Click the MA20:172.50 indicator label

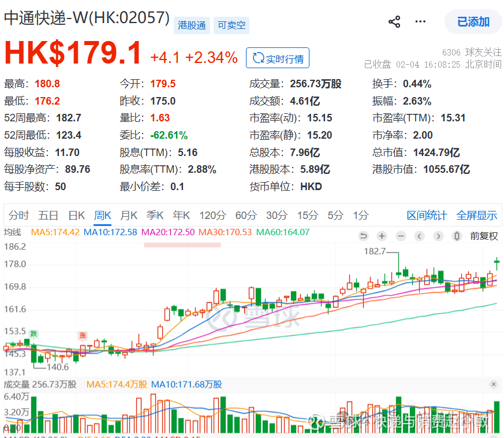point(168,232)
